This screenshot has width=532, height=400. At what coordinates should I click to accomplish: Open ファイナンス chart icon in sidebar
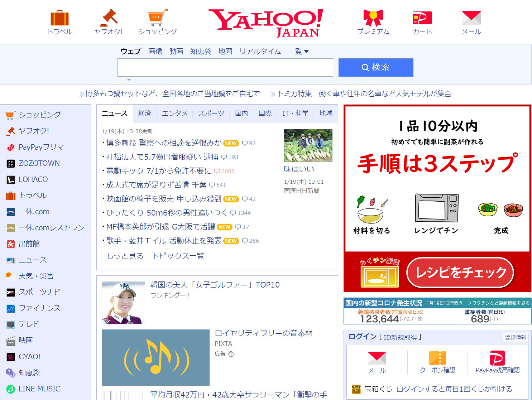pyautogui.click(x=11, y=308)
